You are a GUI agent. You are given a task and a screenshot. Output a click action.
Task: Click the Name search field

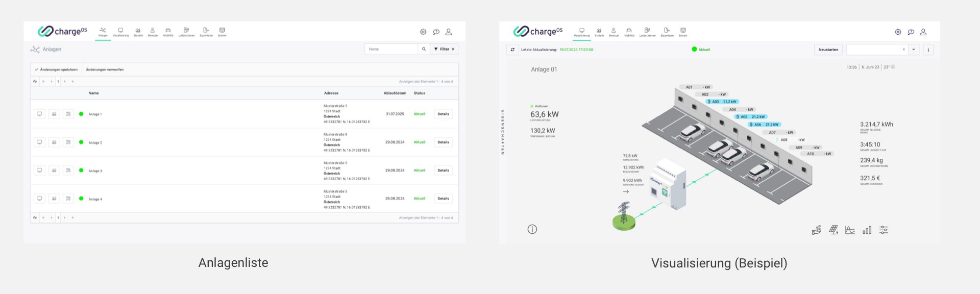tap(391, 49)
